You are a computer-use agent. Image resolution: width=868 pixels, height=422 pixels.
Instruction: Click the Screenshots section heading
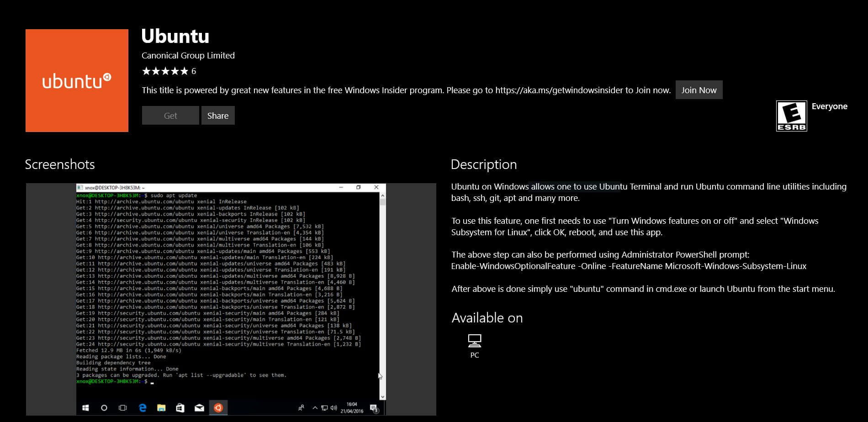(60, 164)
